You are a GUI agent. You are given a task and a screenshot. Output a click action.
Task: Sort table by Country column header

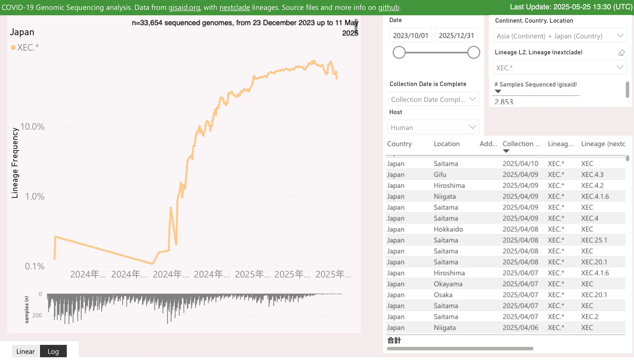[x=399, y=144]
